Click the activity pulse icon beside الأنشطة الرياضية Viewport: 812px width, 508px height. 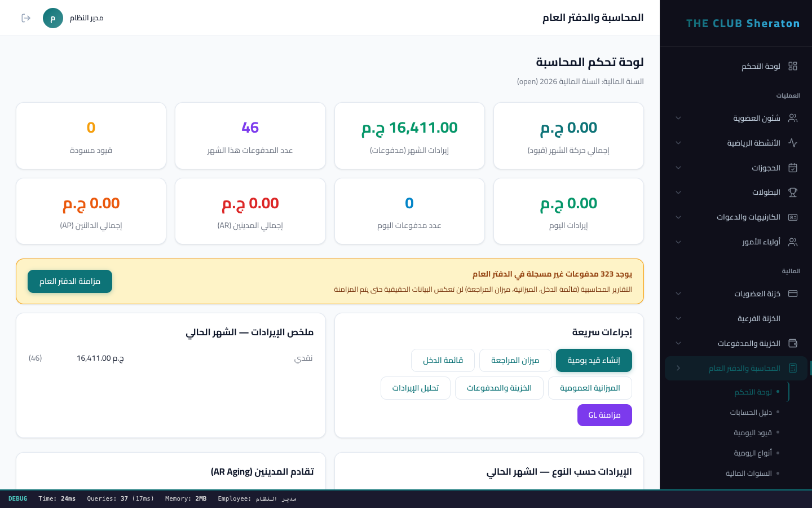tap(793, 143)
